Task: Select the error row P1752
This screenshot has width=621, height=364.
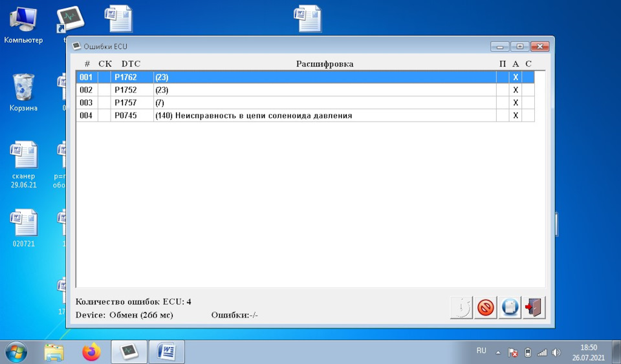Action: (x=305, y=90)
